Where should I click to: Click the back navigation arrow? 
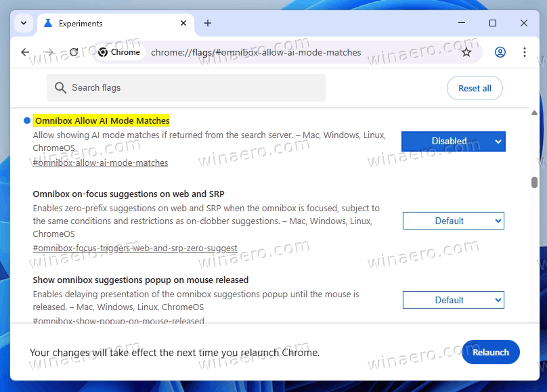tap(25, 52)
